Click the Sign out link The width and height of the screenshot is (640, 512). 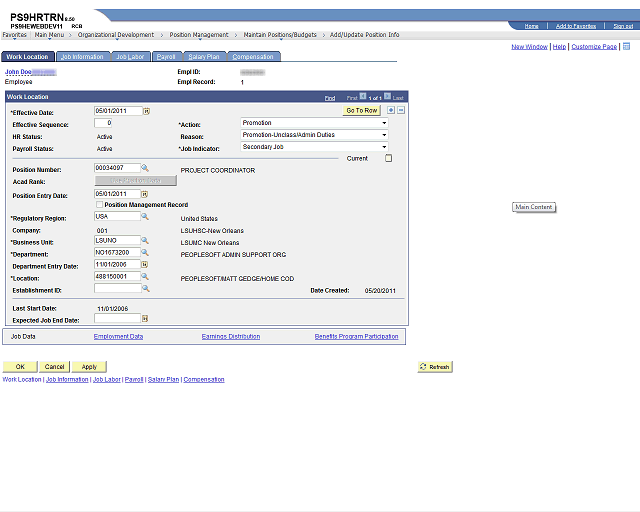(x=623, y=26)
